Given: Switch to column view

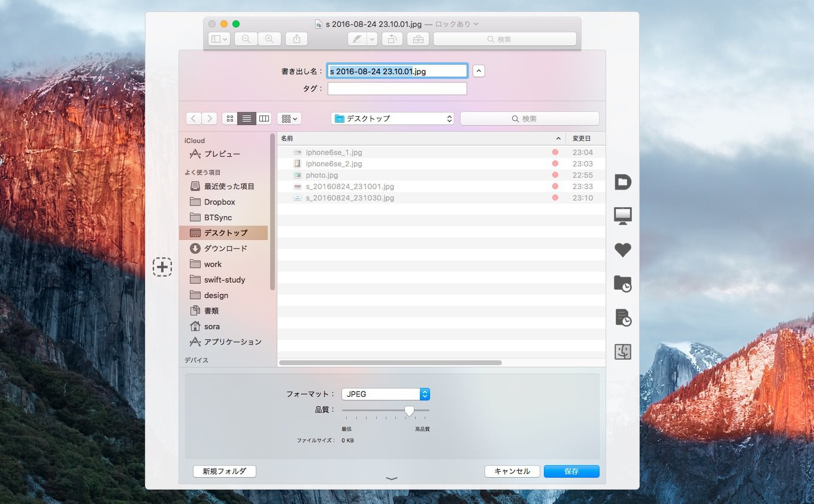Looking at the screenshot, I should (264, 119).
